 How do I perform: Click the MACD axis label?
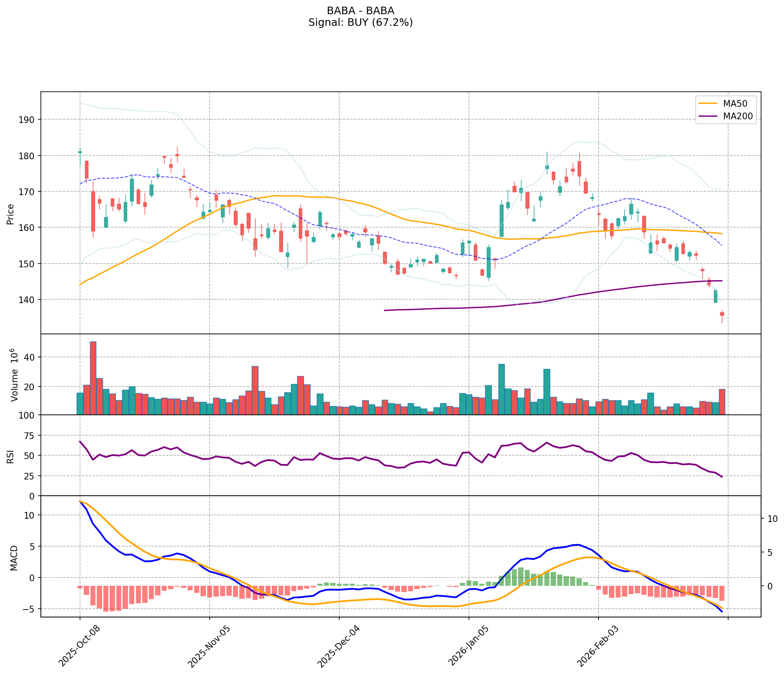pos(15,558)
